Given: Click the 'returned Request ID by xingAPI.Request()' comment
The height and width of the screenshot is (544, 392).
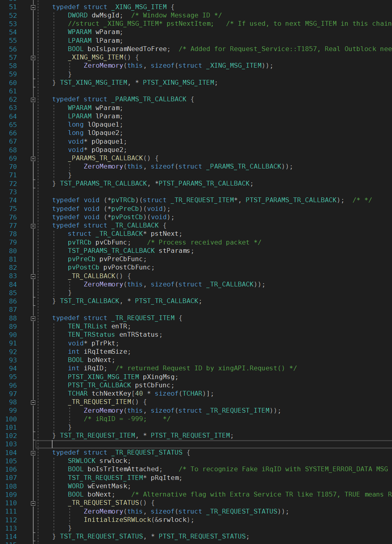Looking at the screenshot, I should (206, 368).
